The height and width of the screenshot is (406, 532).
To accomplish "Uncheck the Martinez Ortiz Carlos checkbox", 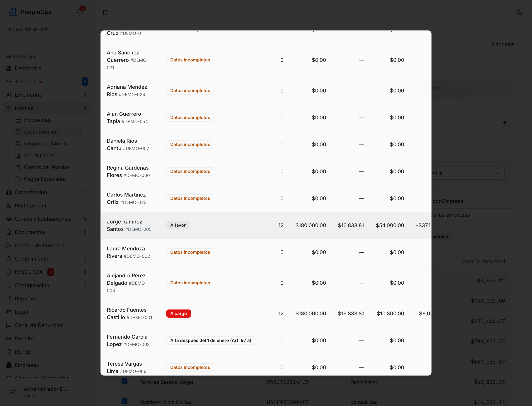I will pyautogui.click(x=125, y=401).
